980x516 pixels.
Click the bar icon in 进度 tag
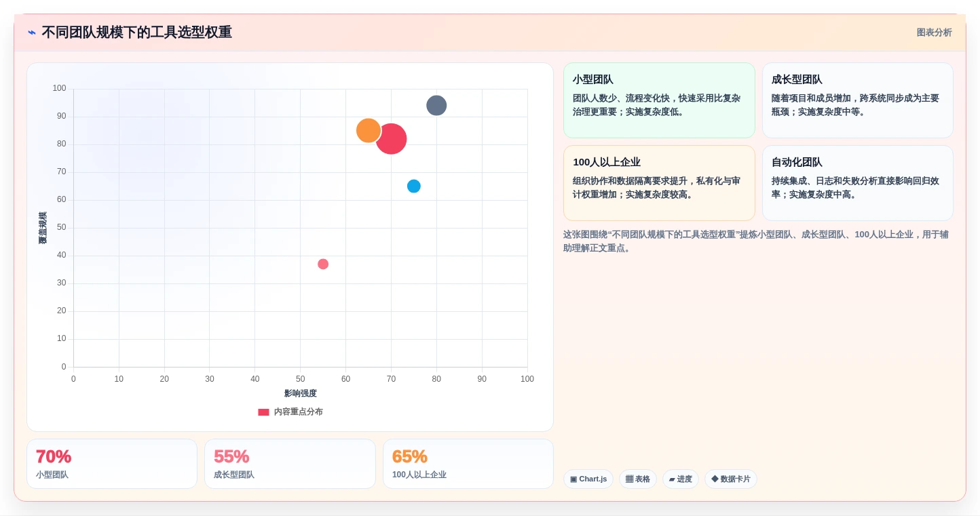pos(672,479)
